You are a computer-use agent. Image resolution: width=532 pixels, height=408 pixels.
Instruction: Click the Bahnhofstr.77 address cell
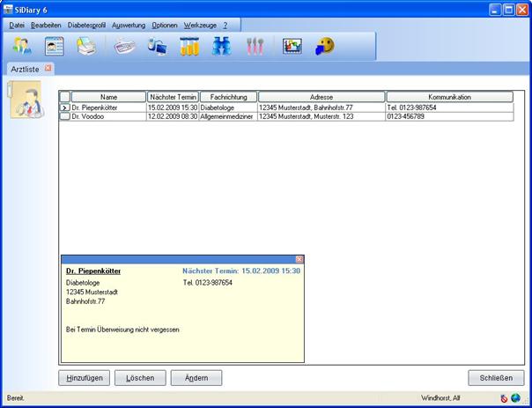(321, 108)
